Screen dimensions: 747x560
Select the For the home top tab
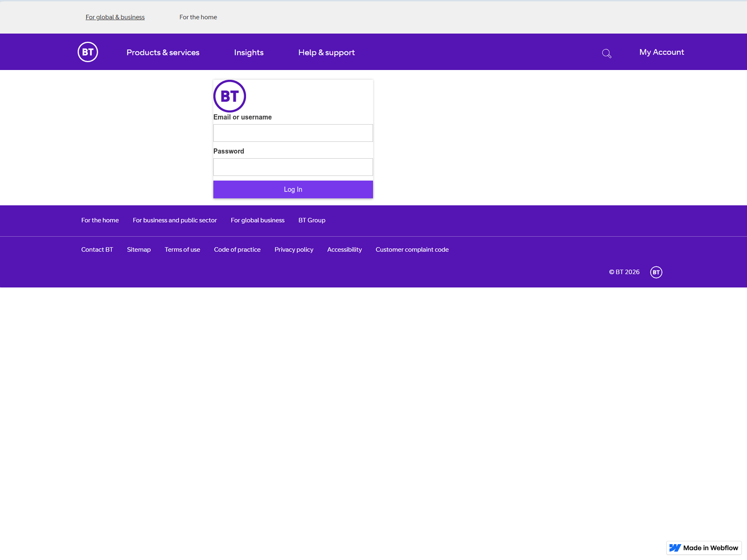(x=198, y=17)
